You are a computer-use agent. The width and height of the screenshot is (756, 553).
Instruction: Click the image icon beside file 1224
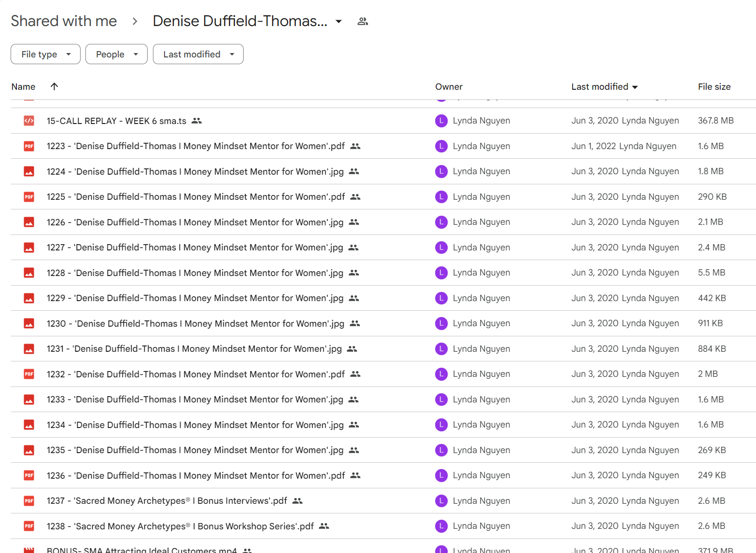pyautogui.click(x=29, y=171)
